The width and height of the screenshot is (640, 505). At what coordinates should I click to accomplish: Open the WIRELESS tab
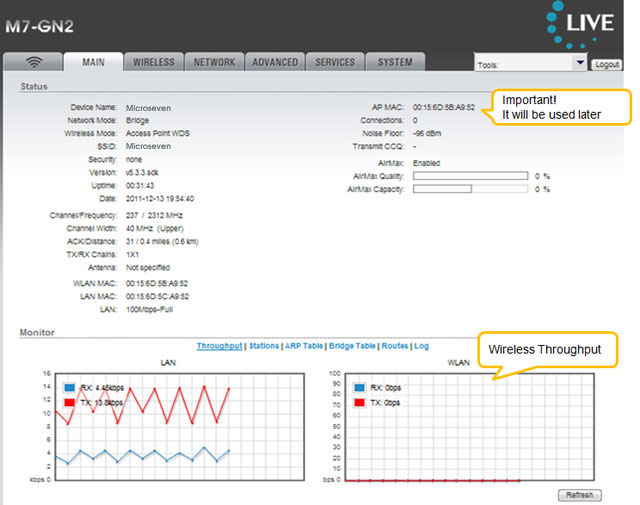[x=154, y=62]
